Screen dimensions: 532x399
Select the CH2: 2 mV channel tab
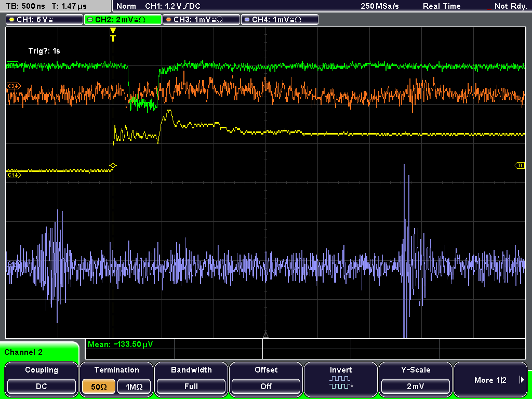(x=123, y=20)
